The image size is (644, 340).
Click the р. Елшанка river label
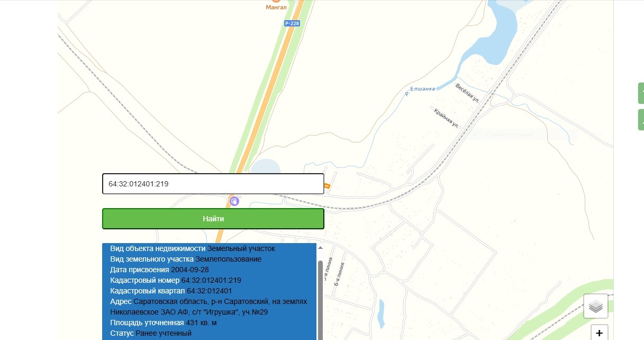420,91
